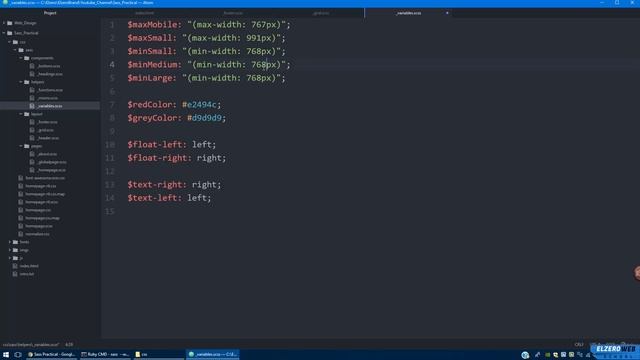Click the components folder icon
Image resolution: width=640 pixels, height=360 pixels.
pos(27,58)
